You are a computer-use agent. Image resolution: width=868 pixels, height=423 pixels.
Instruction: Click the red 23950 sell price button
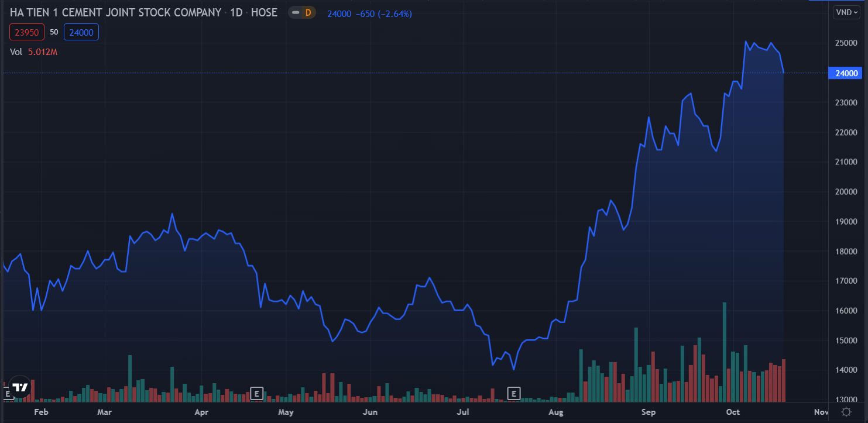click(x=26, y=32)
